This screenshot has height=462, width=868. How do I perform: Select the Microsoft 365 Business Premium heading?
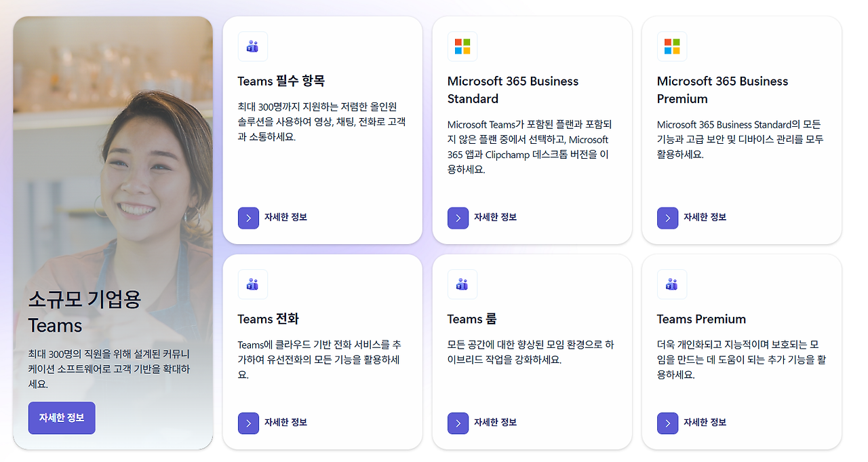point(723,90)
